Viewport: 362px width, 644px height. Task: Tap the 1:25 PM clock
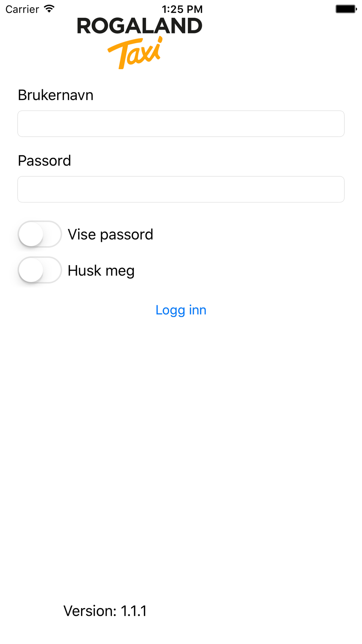coord(182,9)
